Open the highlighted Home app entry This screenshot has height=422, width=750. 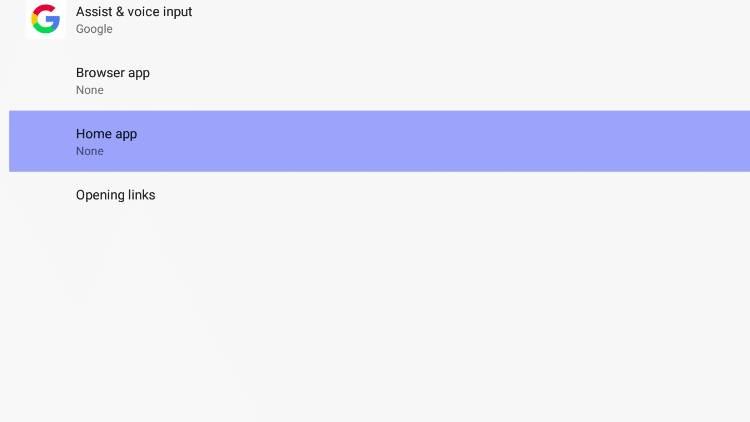click(379, 141)
